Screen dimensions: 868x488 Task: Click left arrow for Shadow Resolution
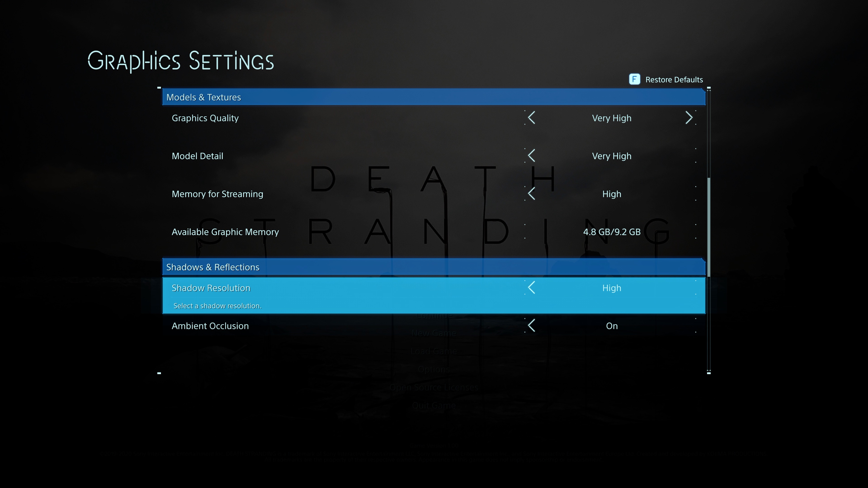[531, 288]
